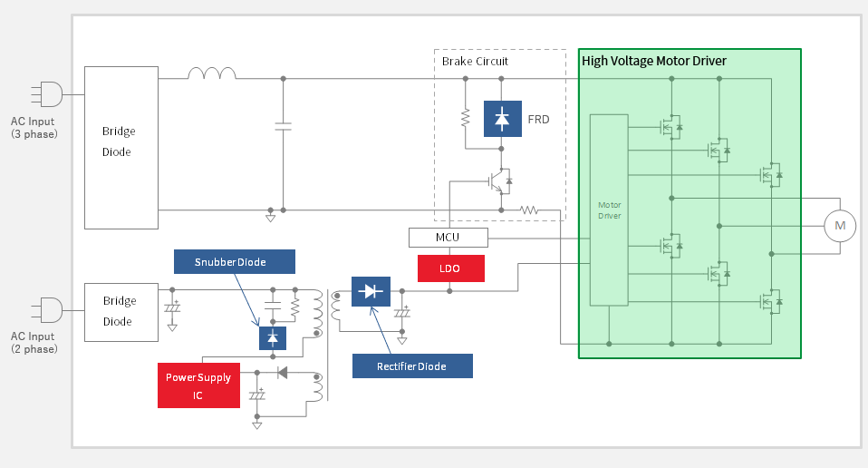868x468 pixels.
Task: Click the High Voltage Motor Driver title
Action: pyautogui.click(x=653, y=61)
